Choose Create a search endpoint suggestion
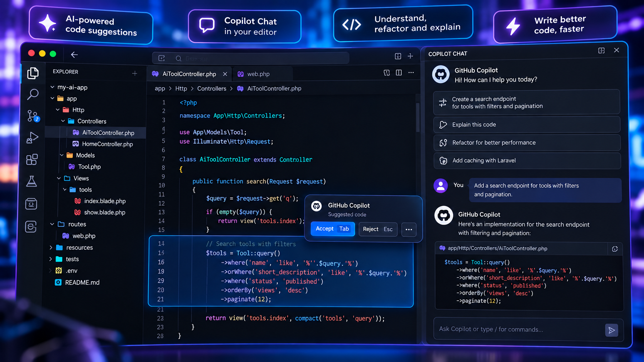This screenshot has height=362, width=644. [527, 102]
